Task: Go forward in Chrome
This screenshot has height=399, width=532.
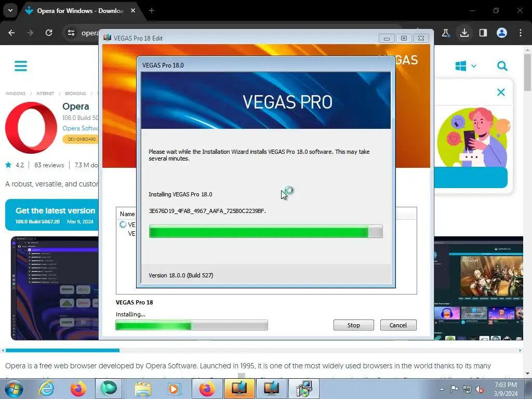Action: click(x=30, y=33)
